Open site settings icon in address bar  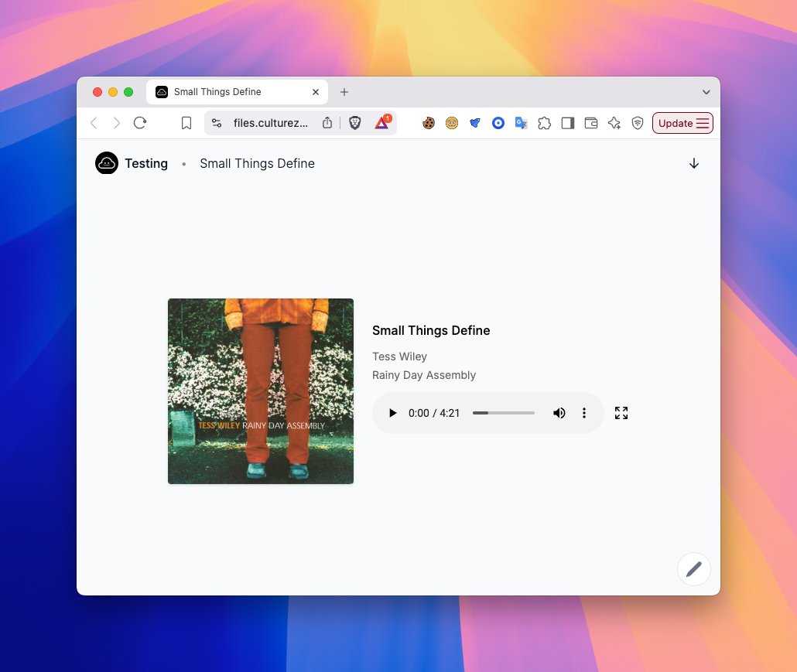tap(217, 123)
